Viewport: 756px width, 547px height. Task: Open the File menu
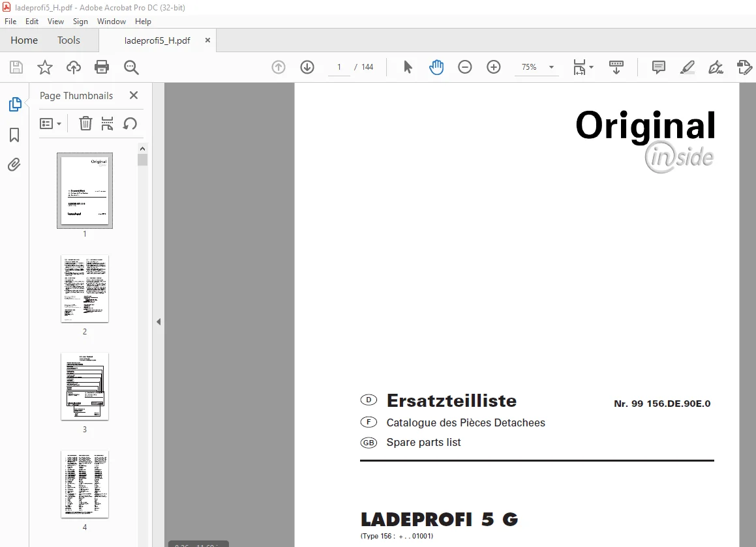pyautogui.click(x=10, y=22)
